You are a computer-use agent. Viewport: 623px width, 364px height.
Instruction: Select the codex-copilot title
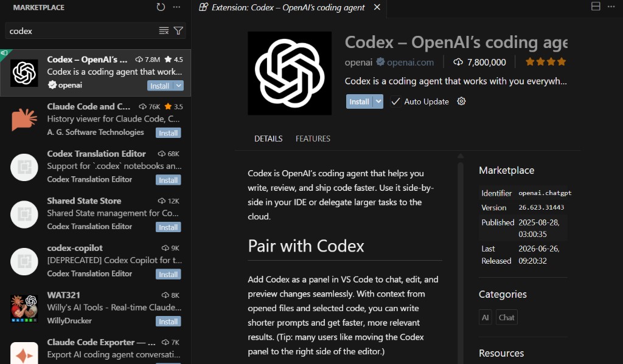[75, 248]
